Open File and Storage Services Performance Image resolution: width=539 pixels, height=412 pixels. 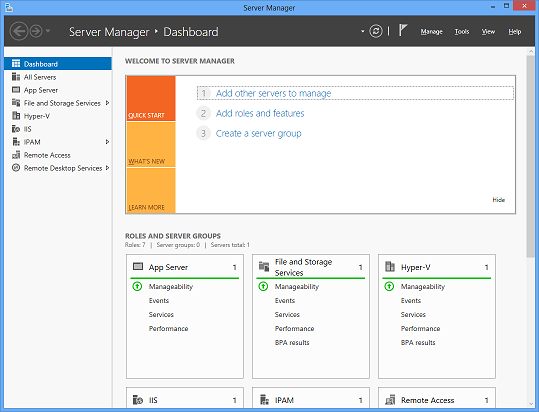point(294,329)
